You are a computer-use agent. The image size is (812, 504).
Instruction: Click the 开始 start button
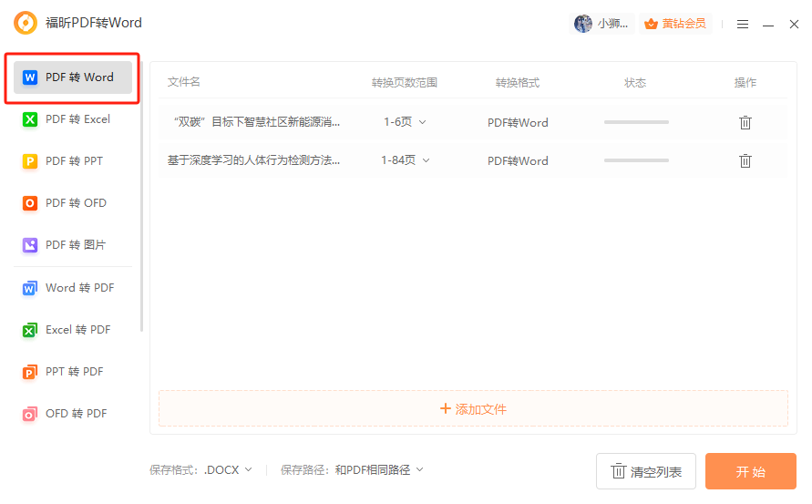pos(750,471)
